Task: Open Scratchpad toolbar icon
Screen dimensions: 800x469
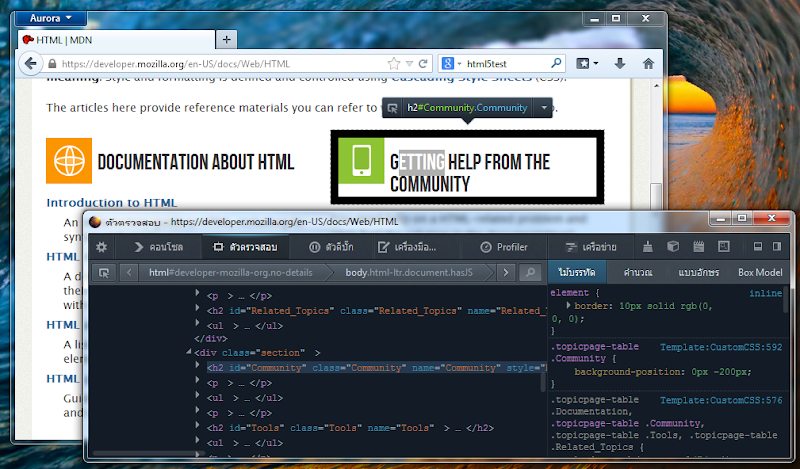Action: click(698, 247)
